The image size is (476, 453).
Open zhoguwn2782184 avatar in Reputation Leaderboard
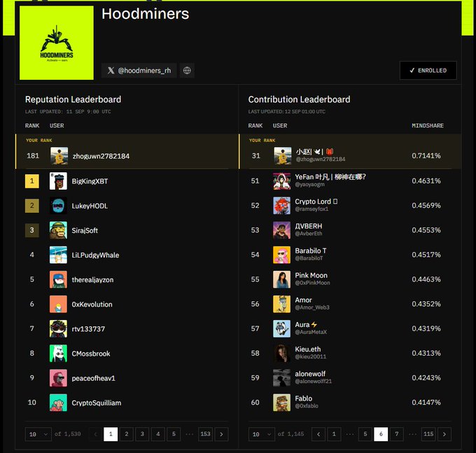[59, 156]
